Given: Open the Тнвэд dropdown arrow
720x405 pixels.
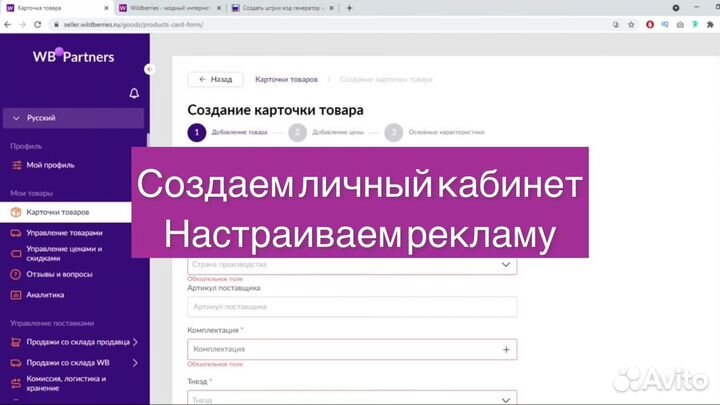Looking at the screenshot, I should 506,400.
